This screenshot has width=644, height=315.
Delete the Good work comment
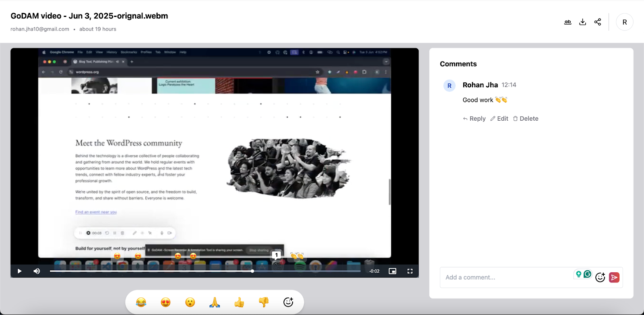tap(526, 119)
